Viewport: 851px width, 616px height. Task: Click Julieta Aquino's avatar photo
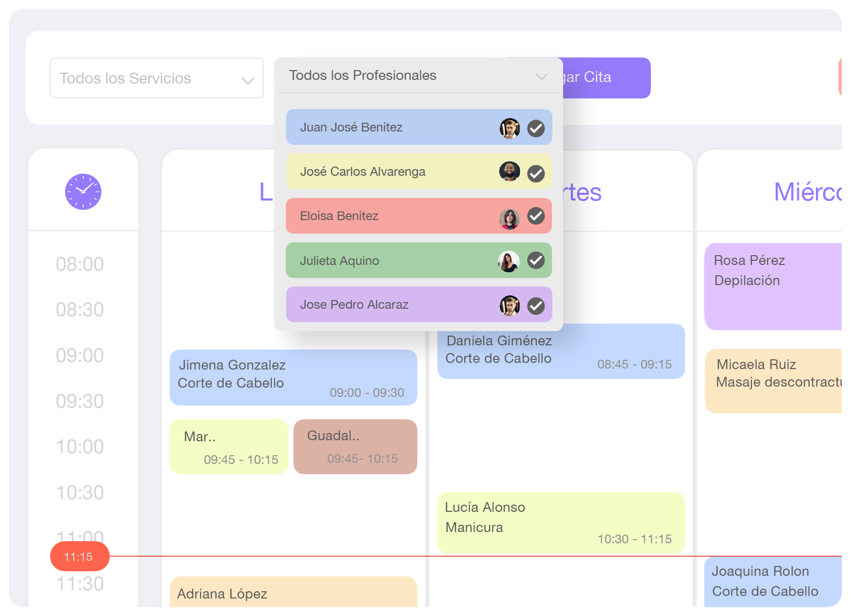(x=509, y=261)
